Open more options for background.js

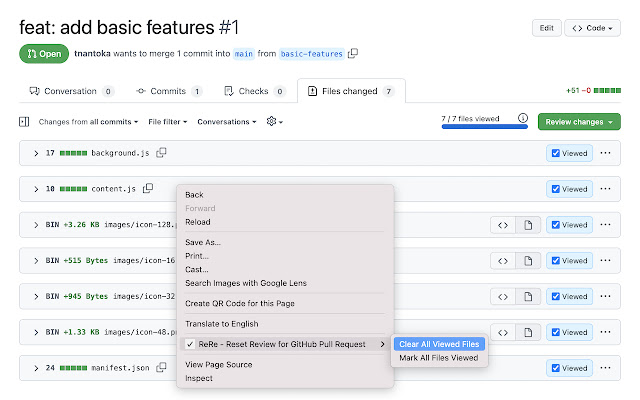point(606,153)
